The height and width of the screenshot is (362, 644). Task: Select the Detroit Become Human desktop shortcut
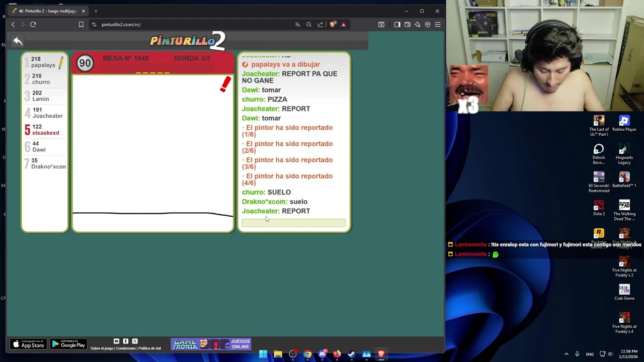[599, 154]
